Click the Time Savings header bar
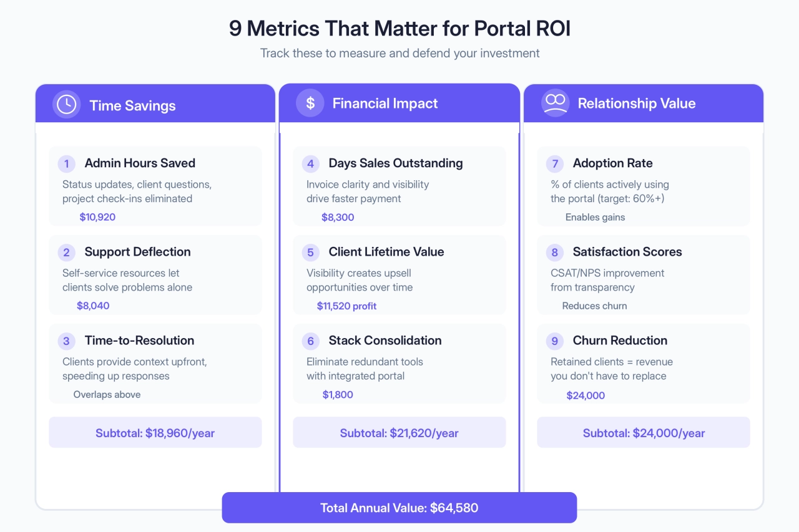Screen dimensions: 799x532 pyautogui.click(x=155, y=104)
